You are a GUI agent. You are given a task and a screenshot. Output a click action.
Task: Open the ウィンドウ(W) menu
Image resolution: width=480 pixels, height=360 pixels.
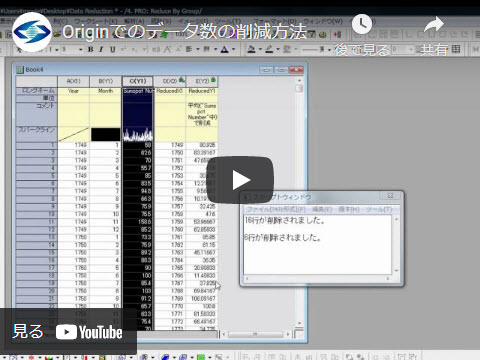coord(323,21)
